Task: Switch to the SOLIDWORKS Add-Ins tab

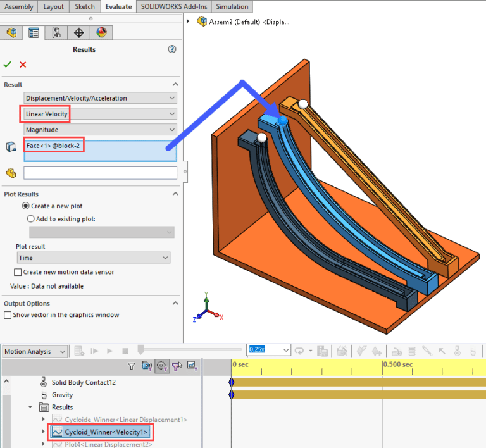Action: pos(174,6)
